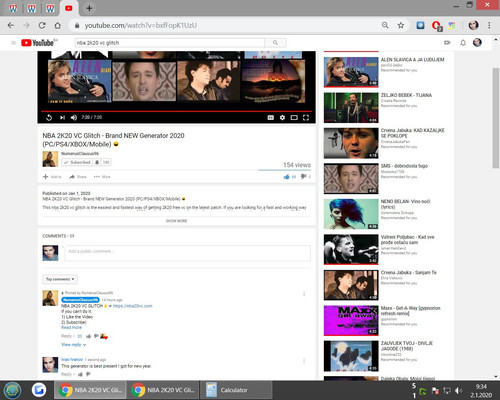Click the search magnifier button

tap(275, 43)
